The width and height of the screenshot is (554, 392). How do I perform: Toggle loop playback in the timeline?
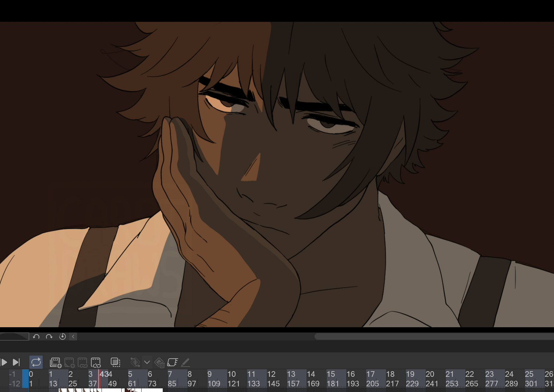36,362
